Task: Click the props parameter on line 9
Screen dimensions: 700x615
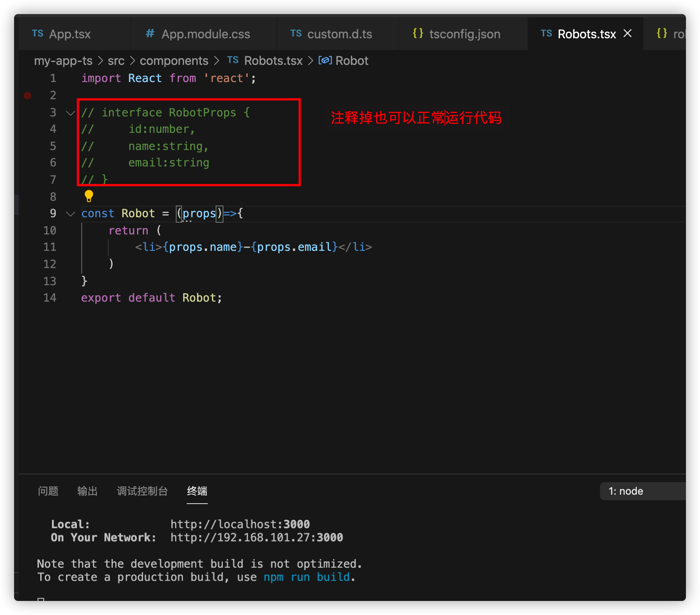Action: [x=199, y=214]
